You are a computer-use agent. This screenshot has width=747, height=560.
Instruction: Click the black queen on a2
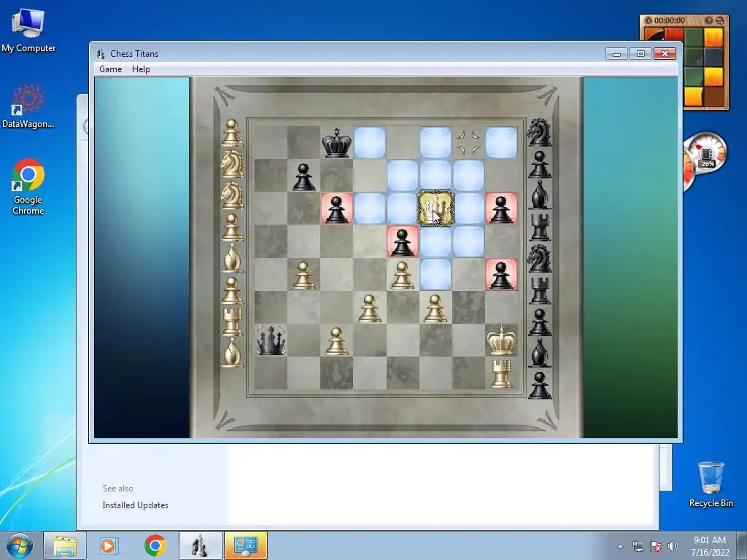[271, 340]
